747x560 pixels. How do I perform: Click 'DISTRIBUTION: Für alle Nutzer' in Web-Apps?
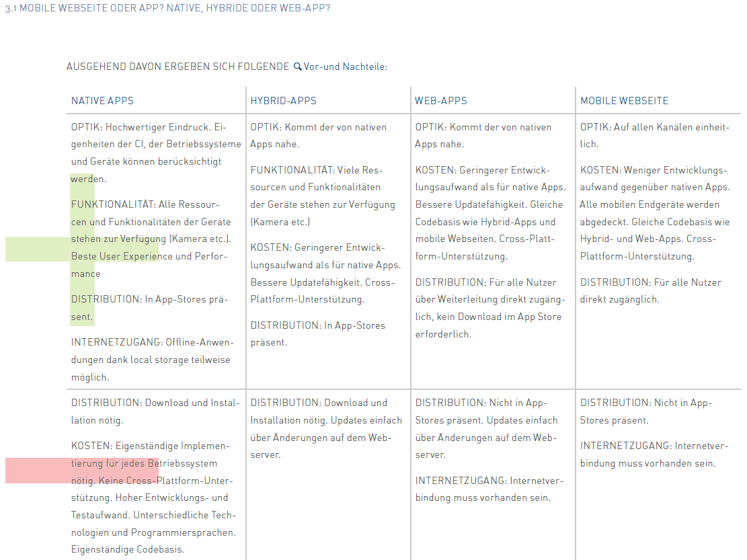coord(486,282)
